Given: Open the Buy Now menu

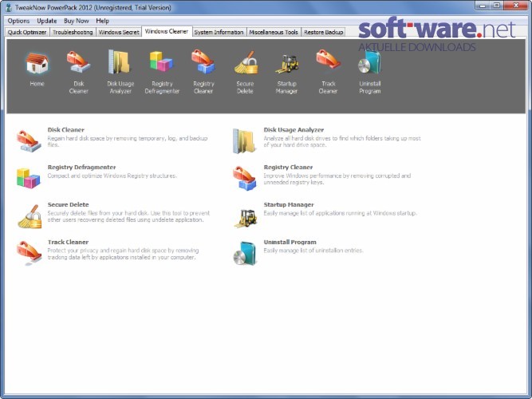Looking at the screenshot, I should pyautogui.click(x=77, y=21).
